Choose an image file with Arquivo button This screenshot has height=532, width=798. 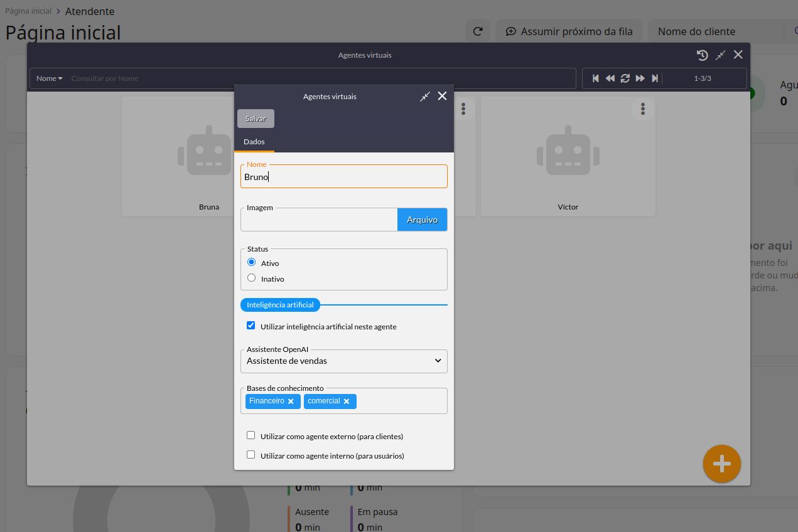pyautogui.click(x=422, y=220)
